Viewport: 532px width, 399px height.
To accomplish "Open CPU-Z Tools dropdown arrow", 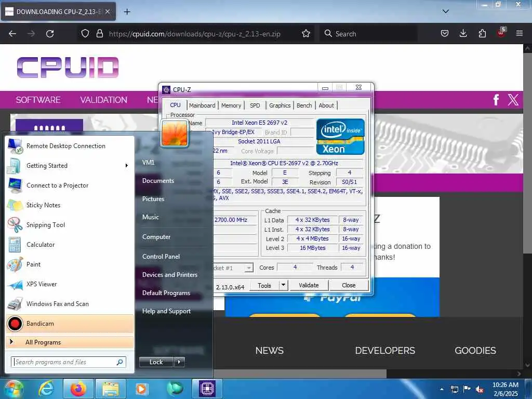I will 283,285.
